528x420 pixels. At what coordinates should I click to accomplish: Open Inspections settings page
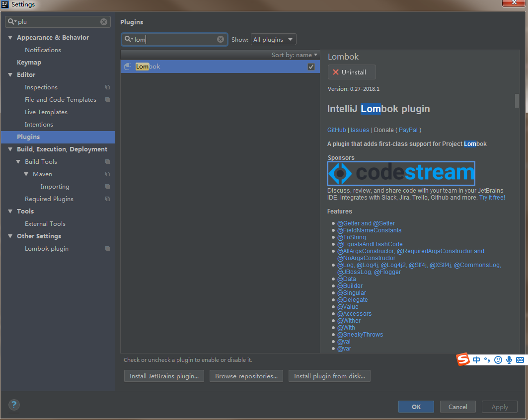coord(41,87)
